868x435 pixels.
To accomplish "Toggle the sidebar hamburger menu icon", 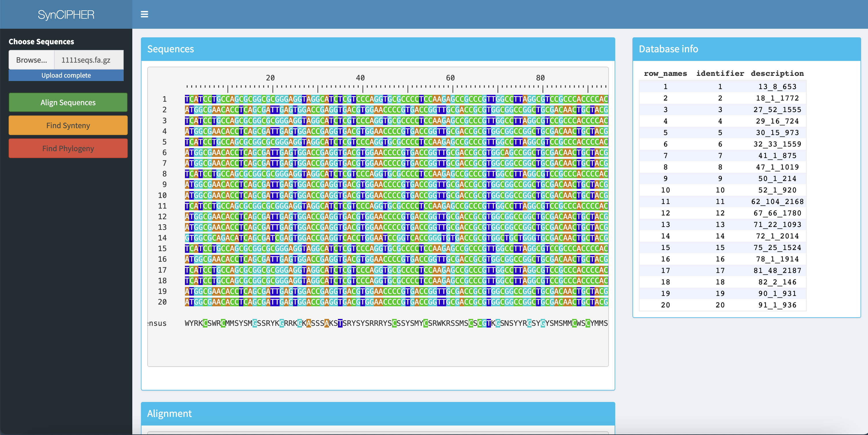I will pos(144,14).
